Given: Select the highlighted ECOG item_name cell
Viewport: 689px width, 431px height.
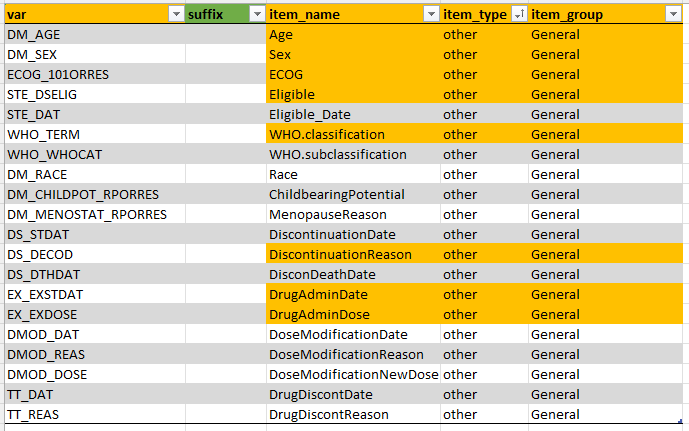Looking at the screenshot, I should coord(353,74).
